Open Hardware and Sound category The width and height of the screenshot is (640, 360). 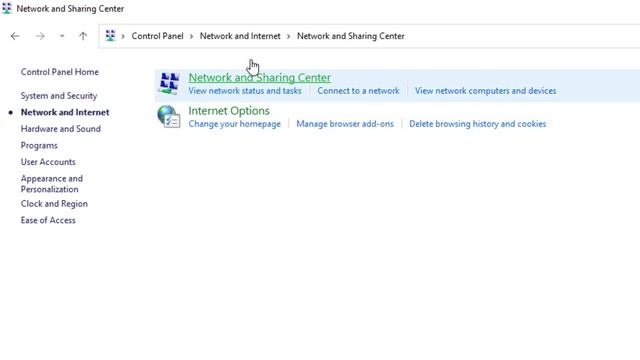[60, 129]
